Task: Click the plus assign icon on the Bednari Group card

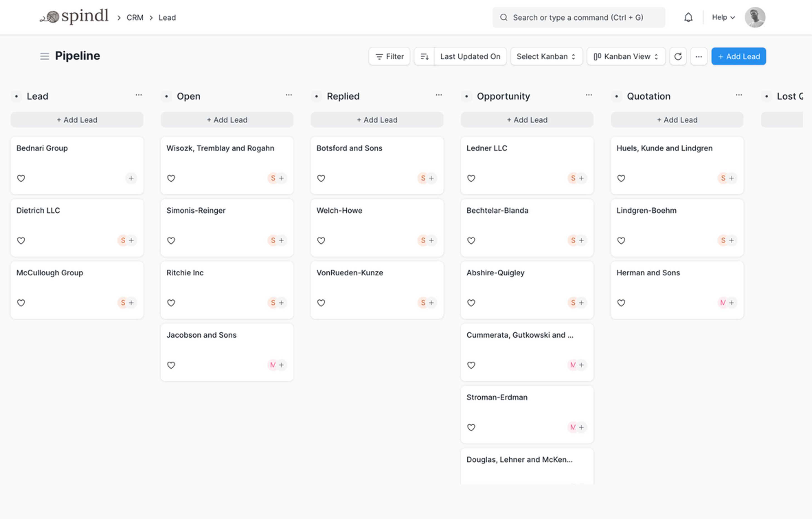Action: [131, 178]
